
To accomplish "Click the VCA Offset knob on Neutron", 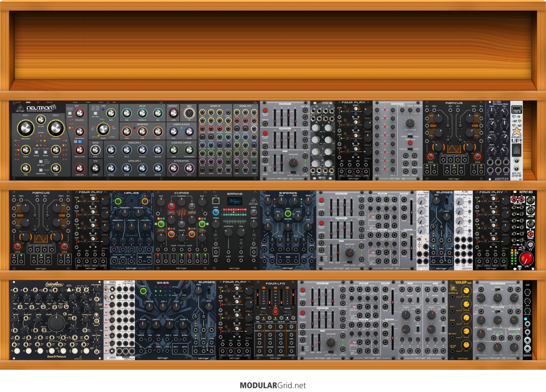I will pyautogui.click(x=95, y=168).
